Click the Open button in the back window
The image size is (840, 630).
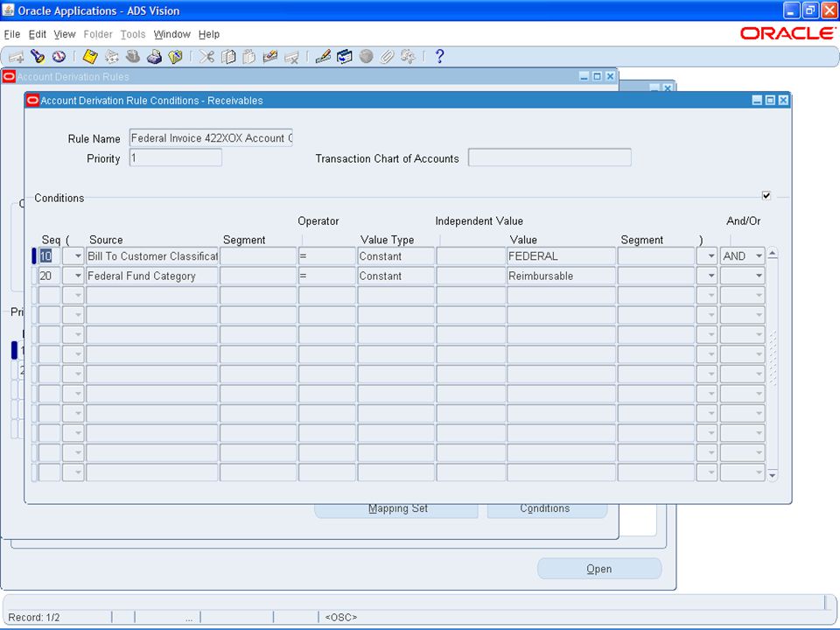(x=598, y=569)
